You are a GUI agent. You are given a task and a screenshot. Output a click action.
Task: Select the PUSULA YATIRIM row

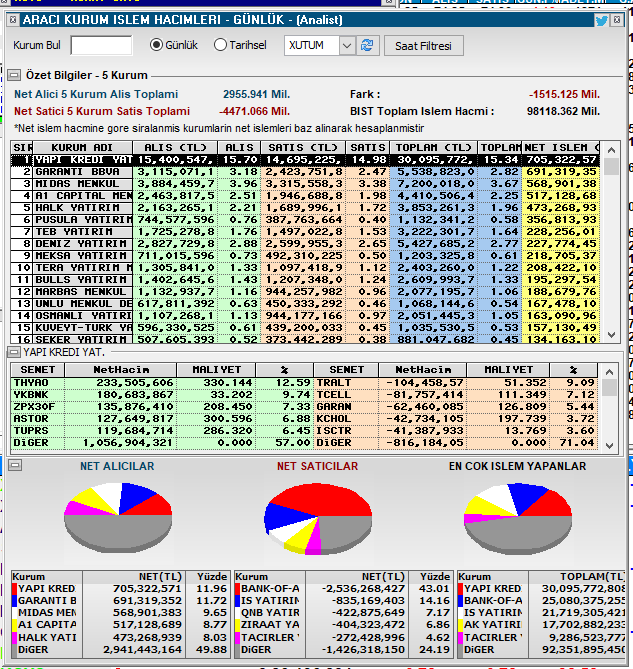305,219
